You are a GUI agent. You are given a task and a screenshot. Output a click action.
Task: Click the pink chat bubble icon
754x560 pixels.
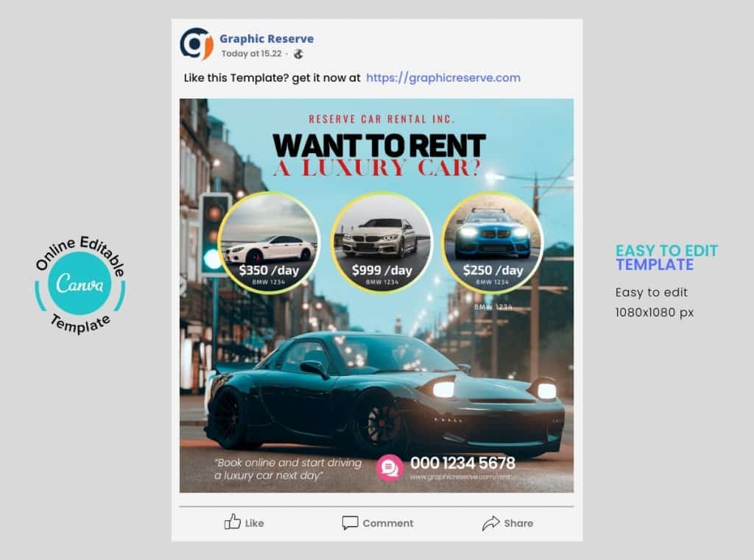(x=390, y=468)
